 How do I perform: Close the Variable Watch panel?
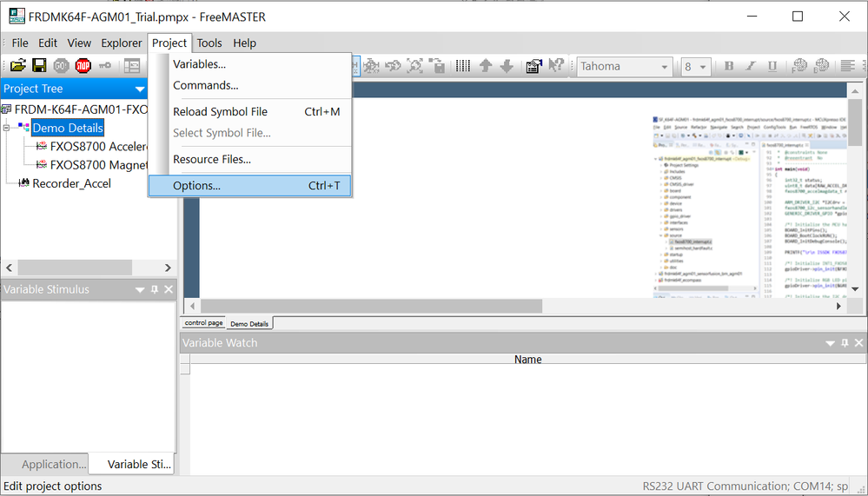tap(859, 343)
